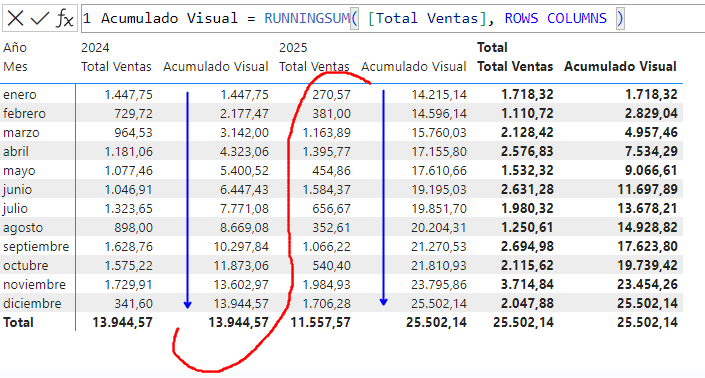Select the enero row label

coord(20,94)
